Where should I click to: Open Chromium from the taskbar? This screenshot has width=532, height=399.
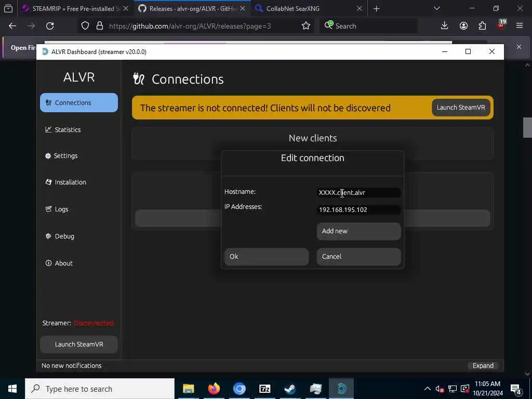coord(239,389)
